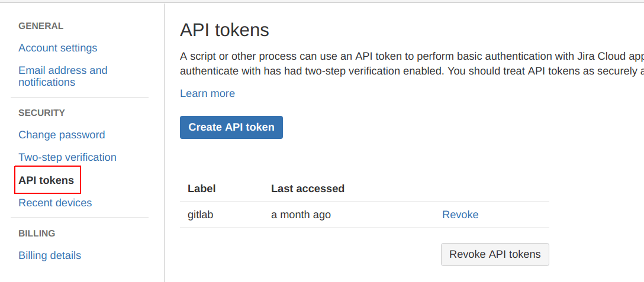This screenshot has height=282, width=644.
Task: Go to Billing details
Action: coord(50,255)
